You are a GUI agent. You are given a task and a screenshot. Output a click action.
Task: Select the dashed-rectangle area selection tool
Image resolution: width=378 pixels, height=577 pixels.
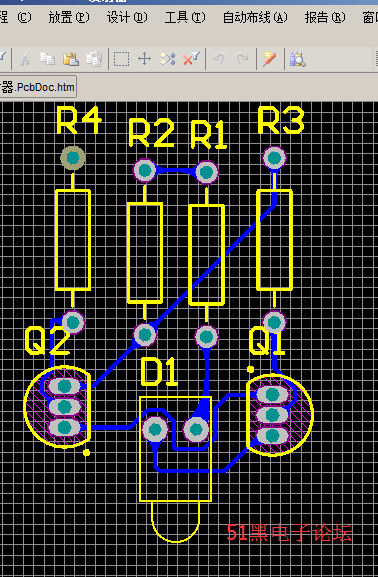[121, 59]
